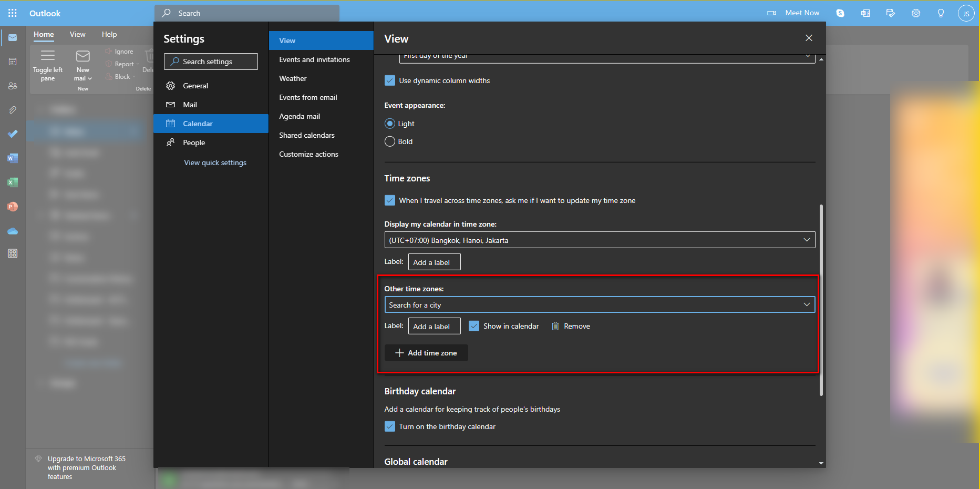Open the Settings gear in header

(x=916, y=13)
